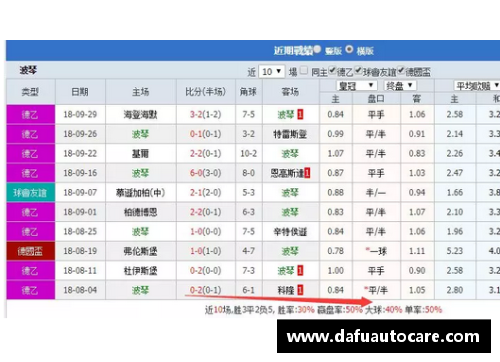Click the odds value 5.23
Screen dimensions: 500x362
coord(455,251)
